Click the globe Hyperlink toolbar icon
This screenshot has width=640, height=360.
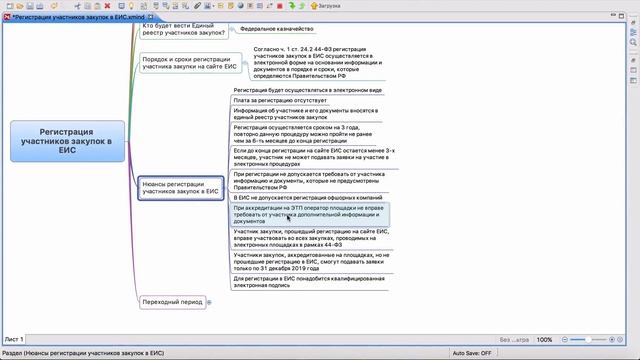[240, 6]
